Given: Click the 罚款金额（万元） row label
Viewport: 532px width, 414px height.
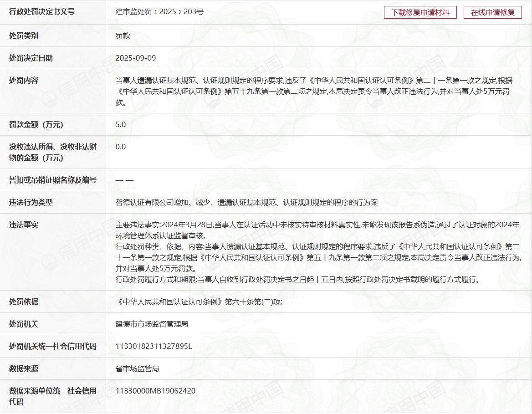Looking at the screenshot, I should tap(36, 124).
